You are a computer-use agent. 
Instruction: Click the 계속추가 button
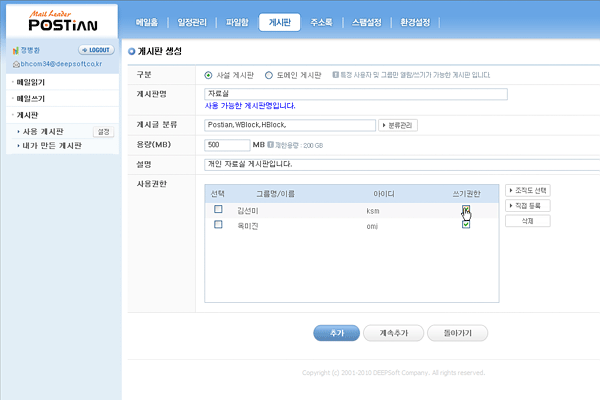coord(393,333)
